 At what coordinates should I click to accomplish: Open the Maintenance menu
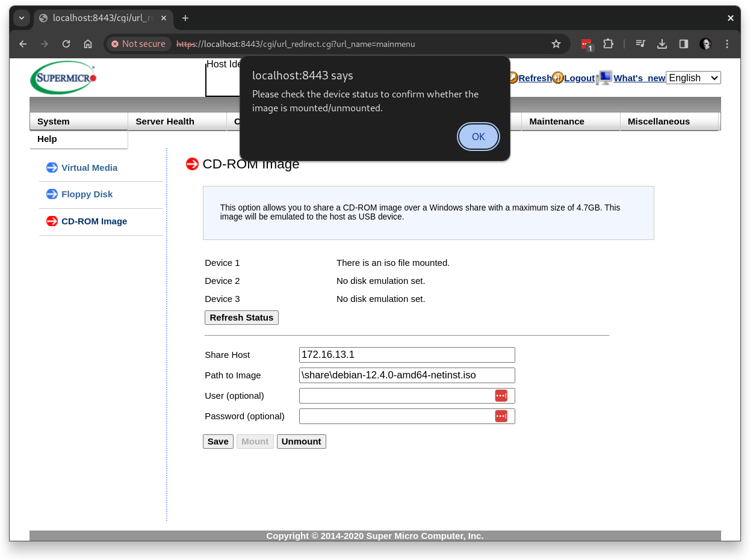(557, 122)
